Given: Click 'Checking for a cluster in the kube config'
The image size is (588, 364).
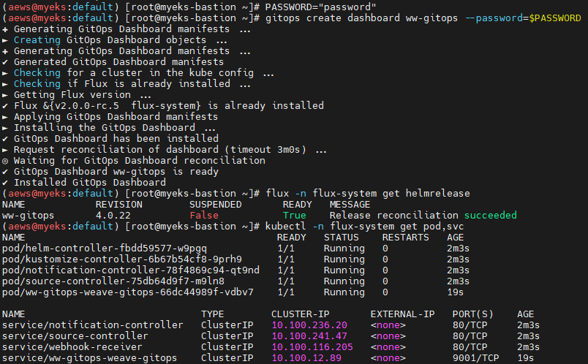Looking at the screenshot, I should 134,72.
